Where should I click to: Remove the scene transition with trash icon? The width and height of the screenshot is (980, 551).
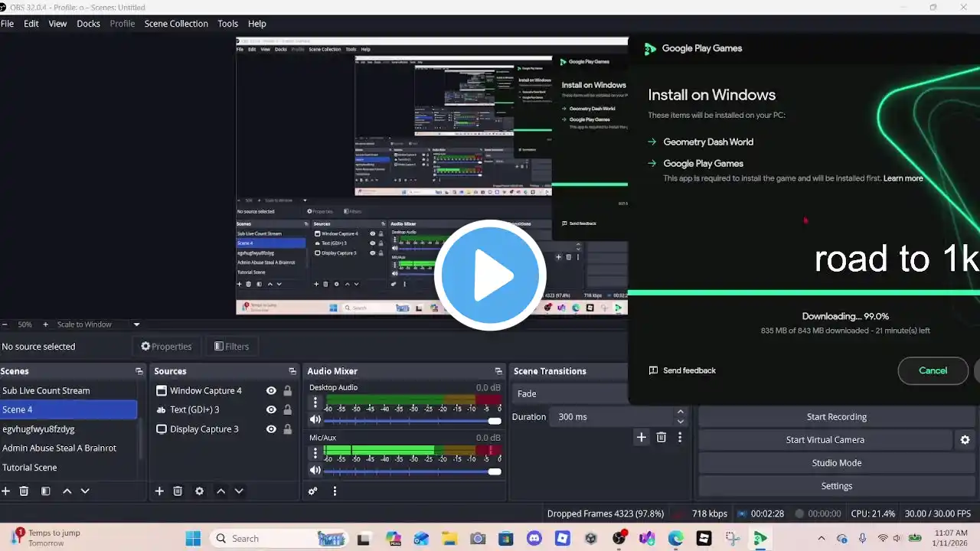pyautogui.click(x=661, y=438)
